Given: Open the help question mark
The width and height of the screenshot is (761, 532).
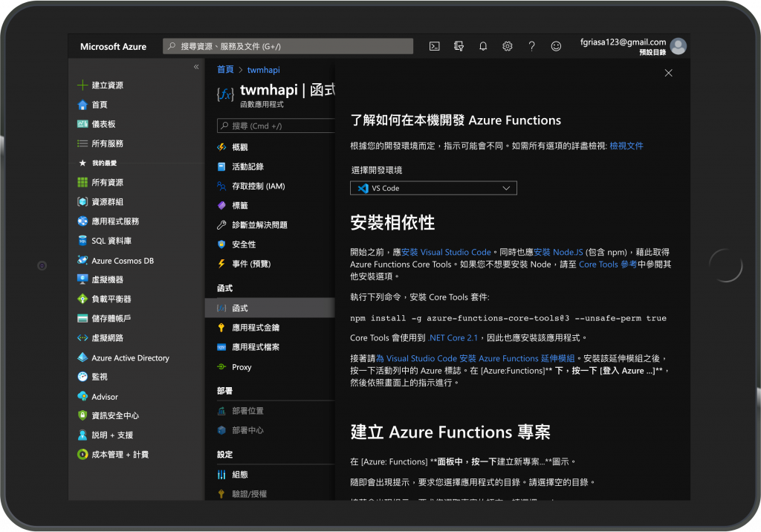Looking at the screenshot, I should coord(531,46).
